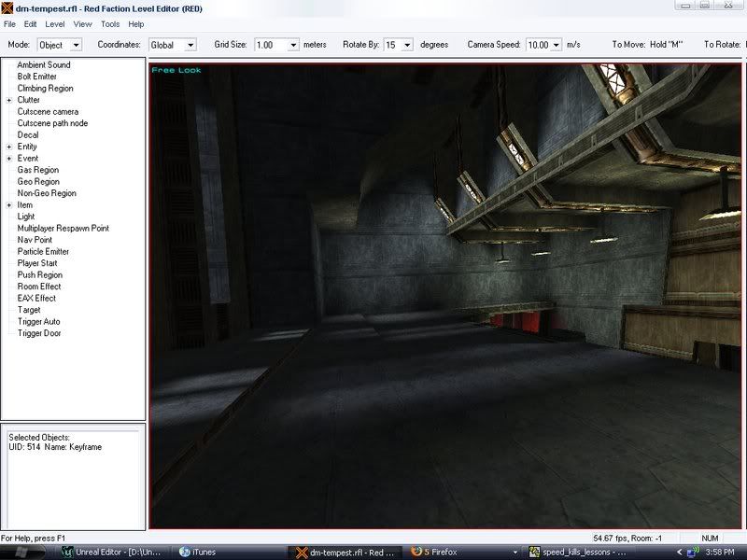Select Trigger Door object type
Image resolution: width=747 pixels, height=560 pixels.
coord(39,333)
